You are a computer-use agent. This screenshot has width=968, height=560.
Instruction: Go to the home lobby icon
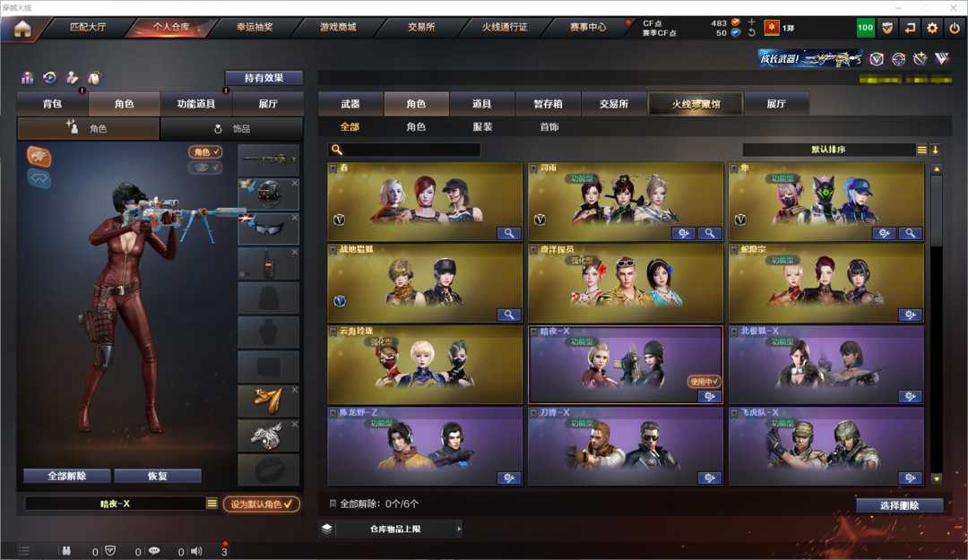22,29
